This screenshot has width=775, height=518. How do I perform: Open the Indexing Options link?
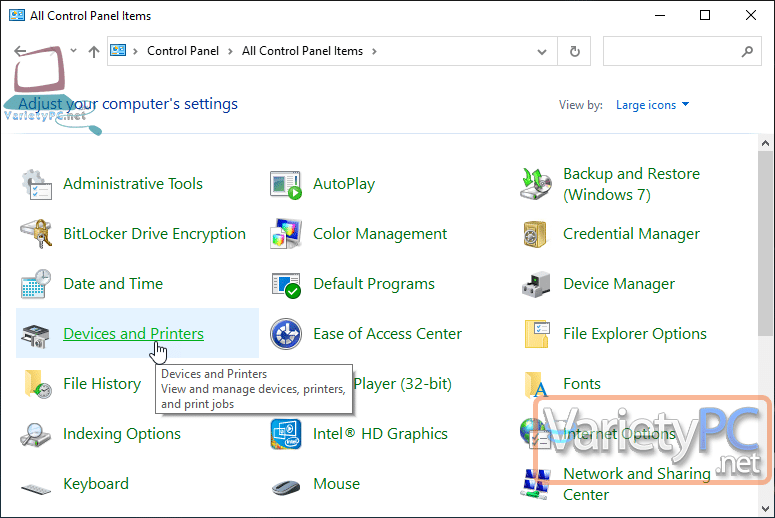coord(122,434)
